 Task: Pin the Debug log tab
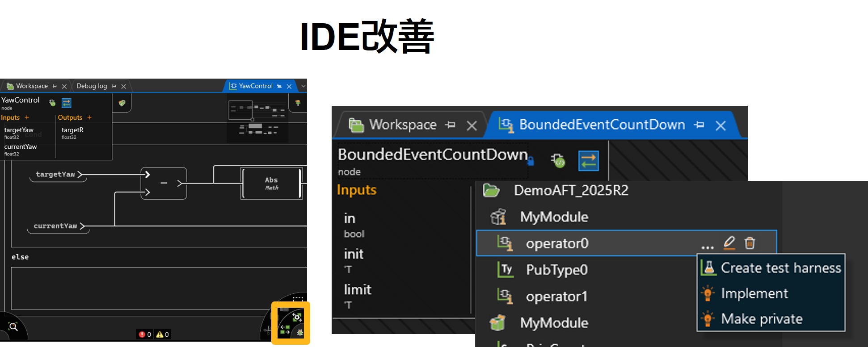pos(114,86)
